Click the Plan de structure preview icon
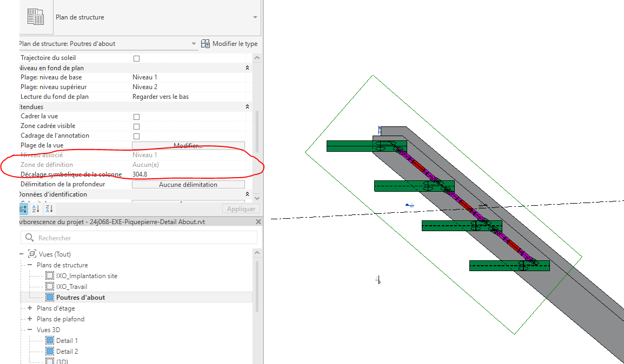 (x=36, y=17)
